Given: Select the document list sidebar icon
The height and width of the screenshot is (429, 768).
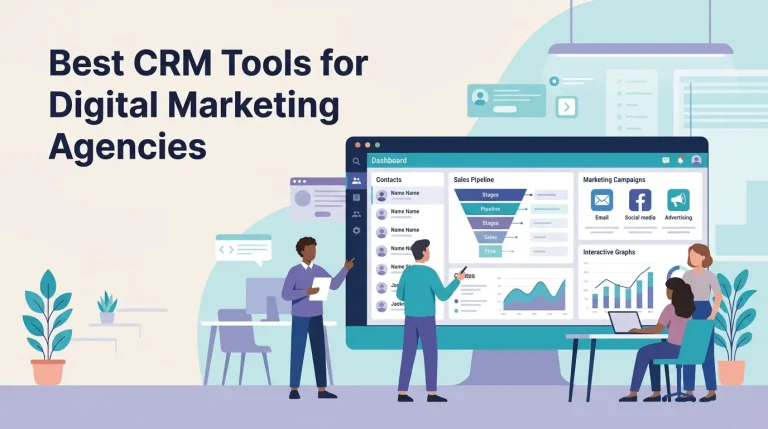Looking at the screenshot, I should [356, 198].
